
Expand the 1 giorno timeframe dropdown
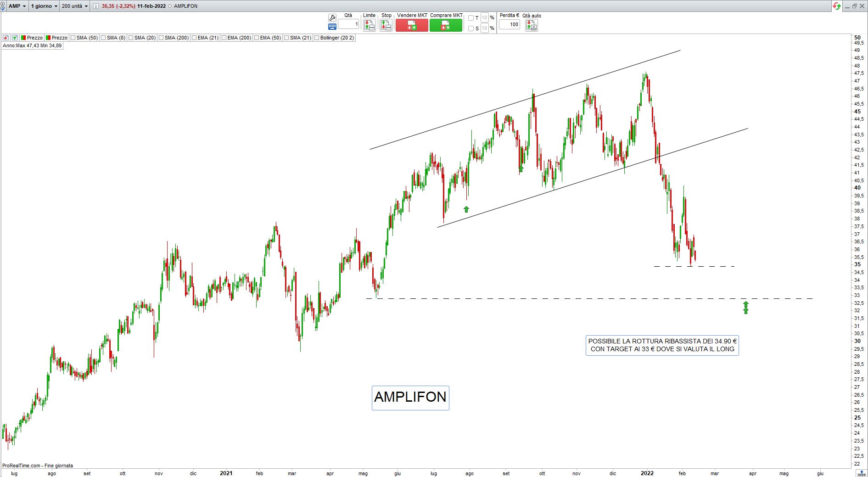coord(44,6)
